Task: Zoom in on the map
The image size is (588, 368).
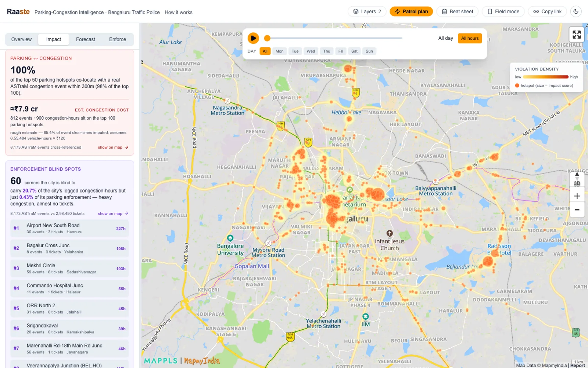Action: click(x=577, y=196)
